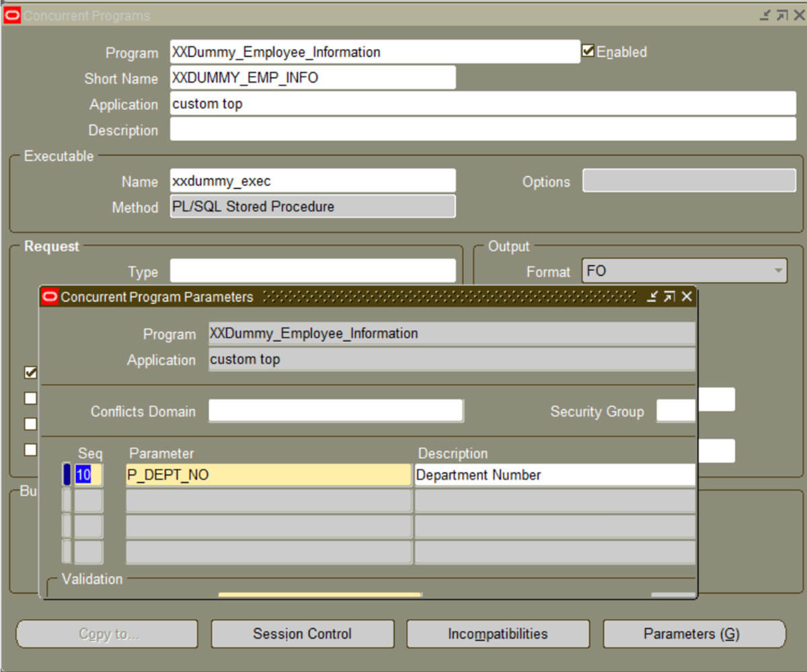The width and height of the screenshot is (807, 672).
Task: Open the Output Format dropdown showing FO
Action: (778, 271)
